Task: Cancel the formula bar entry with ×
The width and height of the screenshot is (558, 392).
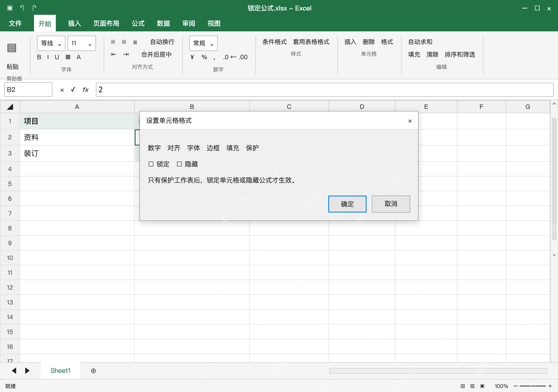Action: coord(62,90)
